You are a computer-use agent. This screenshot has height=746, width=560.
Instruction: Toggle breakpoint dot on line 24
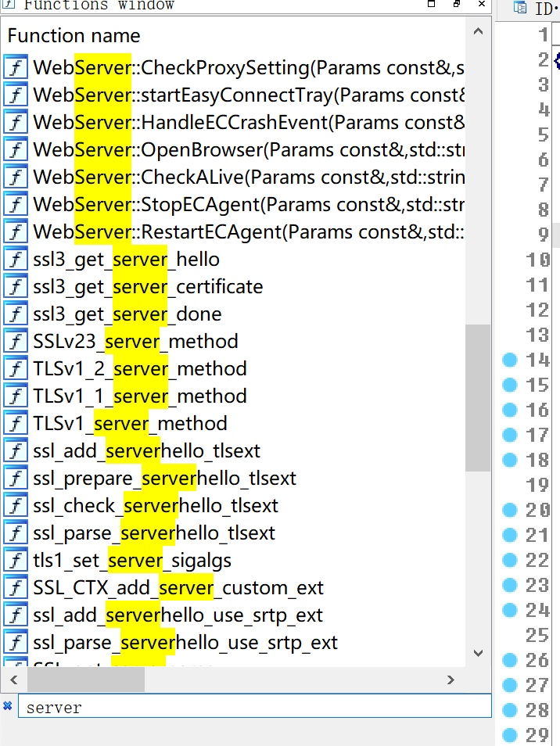coord(510,610)
